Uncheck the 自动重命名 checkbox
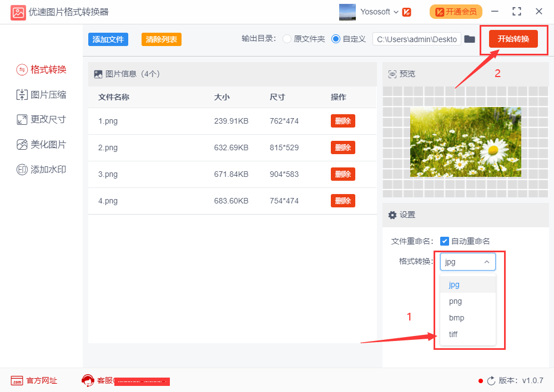The image size is (554, 392). coord(445,241)
